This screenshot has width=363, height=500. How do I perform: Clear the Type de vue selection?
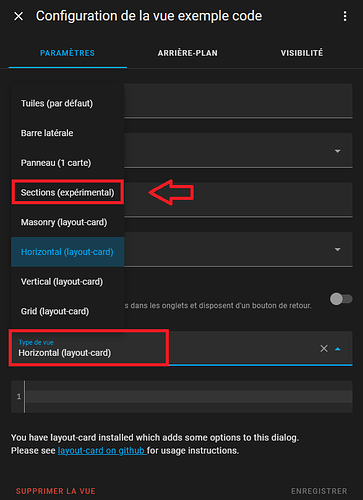click(324, 349)
